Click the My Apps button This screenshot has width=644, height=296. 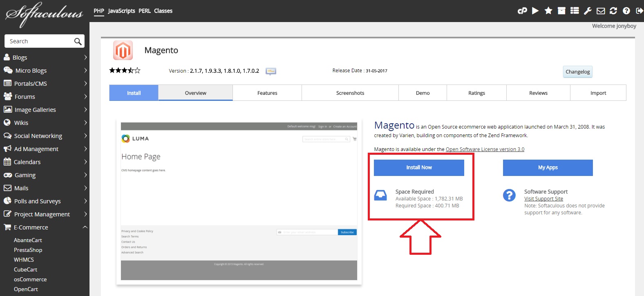(548, 167)
